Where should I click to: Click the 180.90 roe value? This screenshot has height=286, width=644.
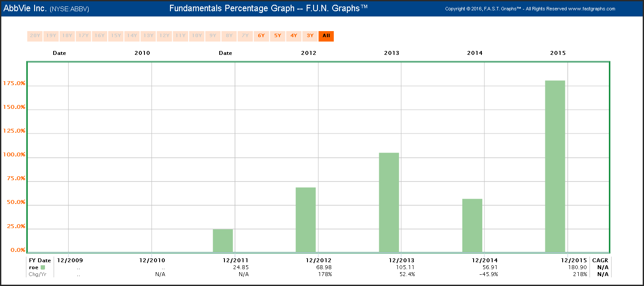pyautogui.click(x=578, y=267)
